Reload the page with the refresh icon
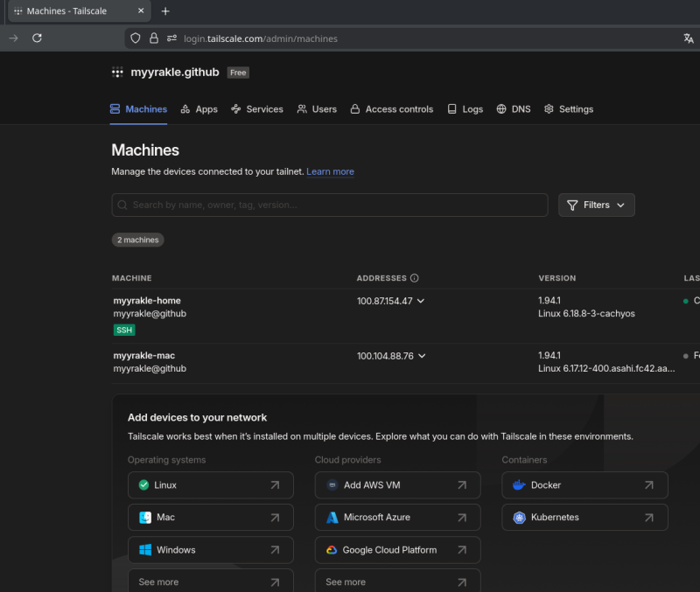 coord(37,38)
